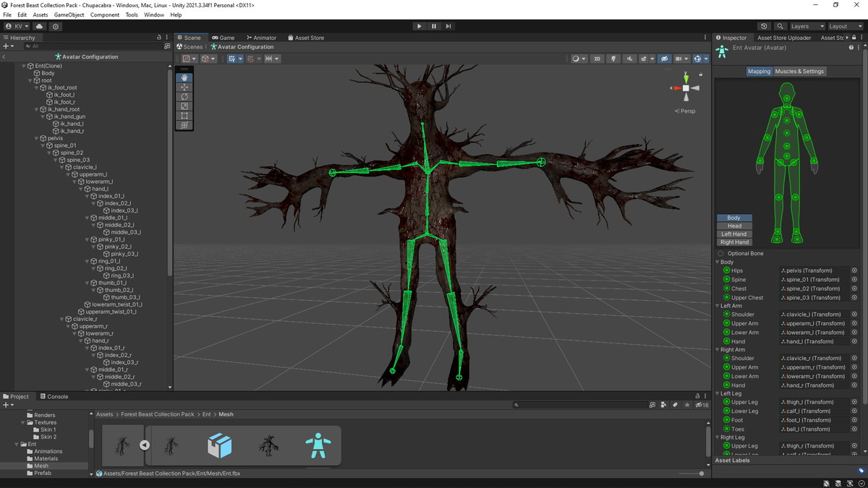
Task: Switch to the Console tab
Action: pos(54,396)
